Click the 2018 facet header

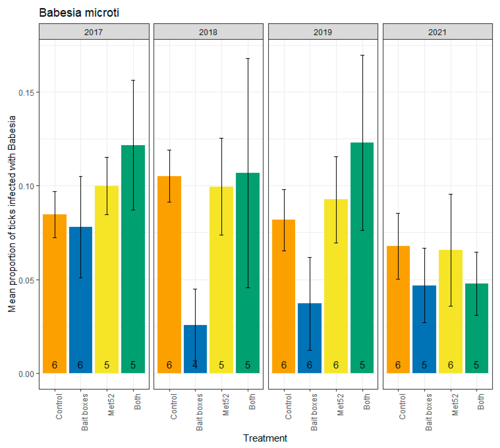(208, 32)
